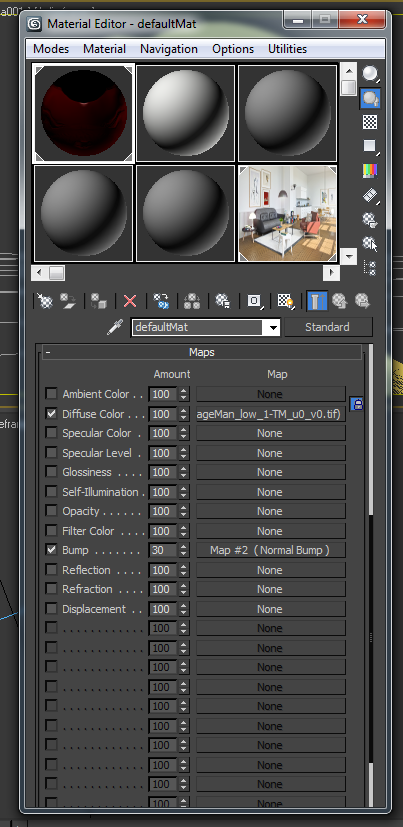Viewport: 403px width, 827px height.
Task: Click Bump amount spinner arrows
Action: pos(184,550)
